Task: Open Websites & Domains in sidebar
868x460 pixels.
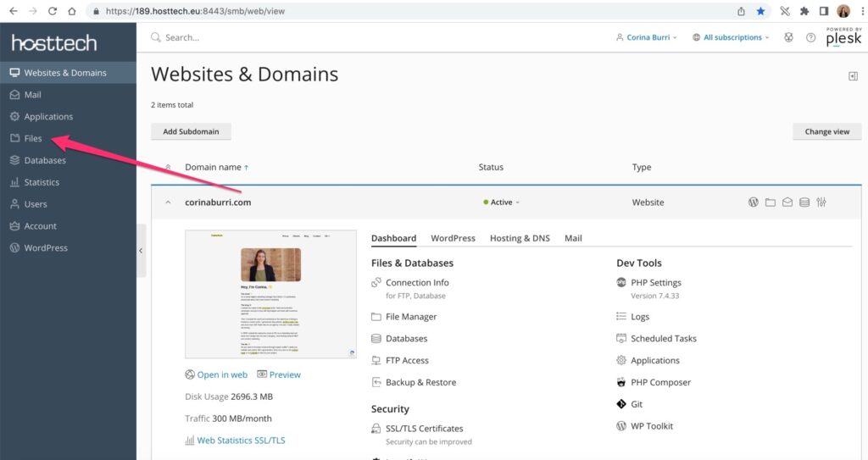Action: tap(68, 73)
